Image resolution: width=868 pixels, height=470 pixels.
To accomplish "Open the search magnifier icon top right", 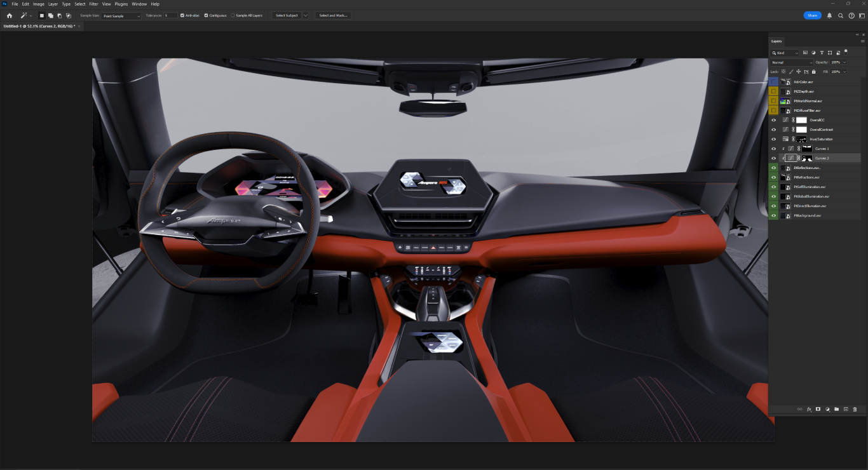I will [x=840, y=15].
